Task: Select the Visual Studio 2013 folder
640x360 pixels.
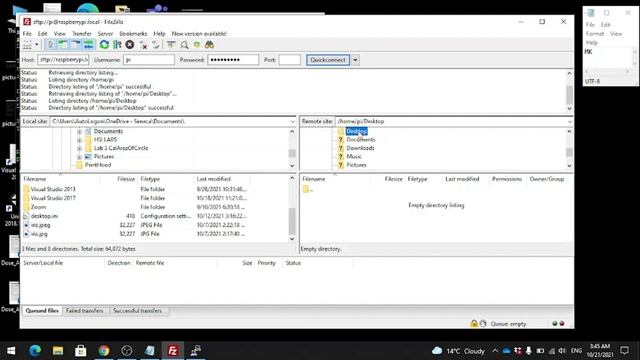Action: (53, 189)
